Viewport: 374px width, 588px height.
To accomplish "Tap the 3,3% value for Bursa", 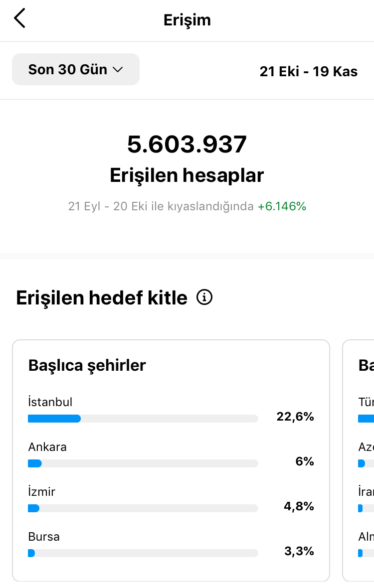I will (299, 551).
